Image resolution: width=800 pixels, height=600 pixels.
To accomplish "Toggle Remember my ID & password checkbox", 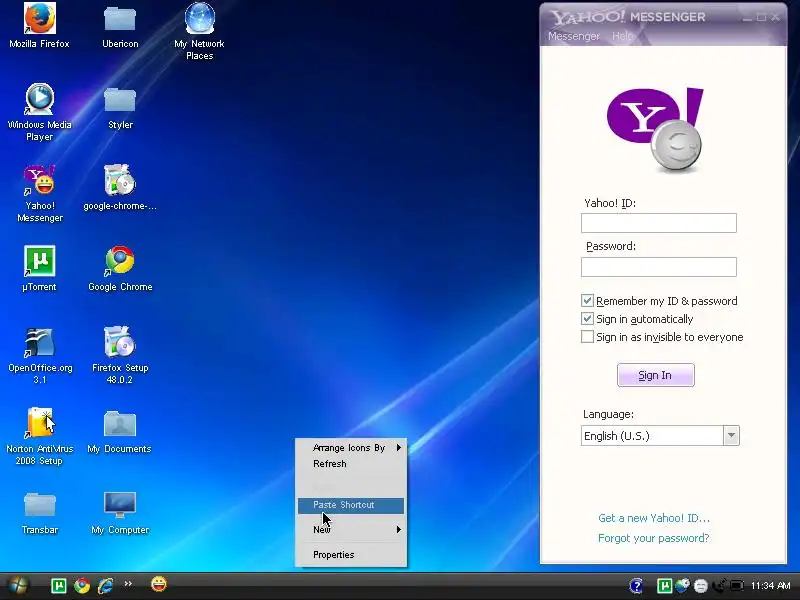I will 587,301.
